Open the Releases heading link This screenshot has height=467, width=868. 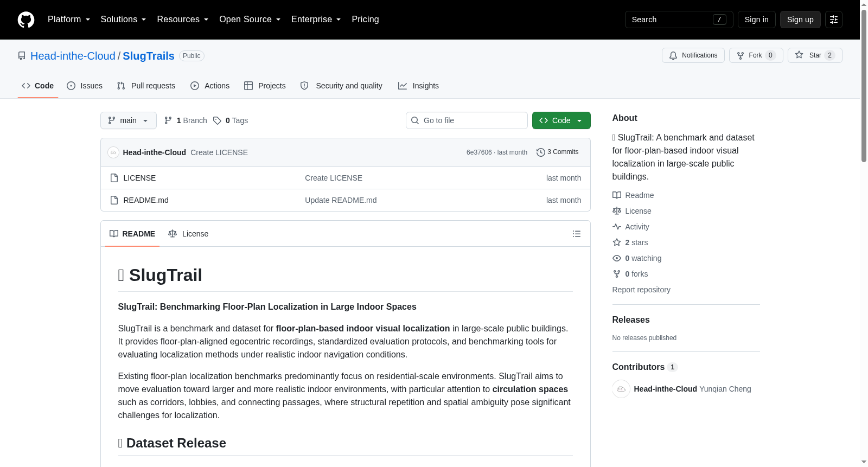point(631,320)
